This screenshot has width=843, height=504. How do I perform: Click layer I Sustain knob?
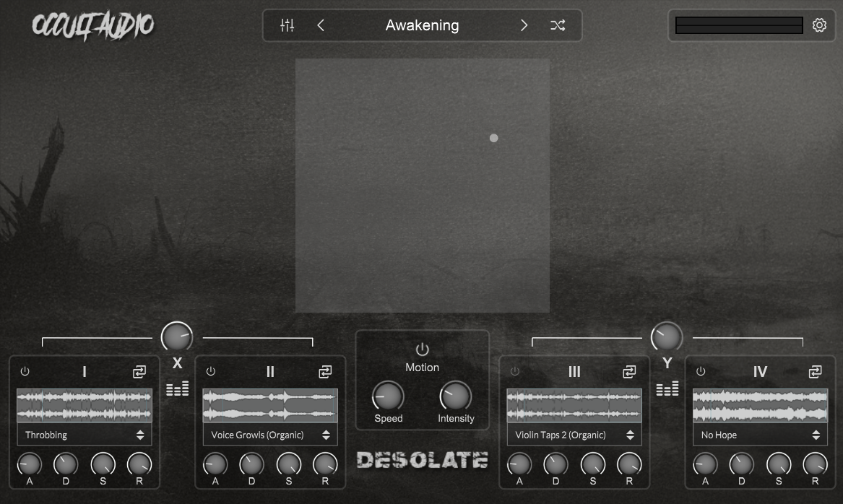103,464
